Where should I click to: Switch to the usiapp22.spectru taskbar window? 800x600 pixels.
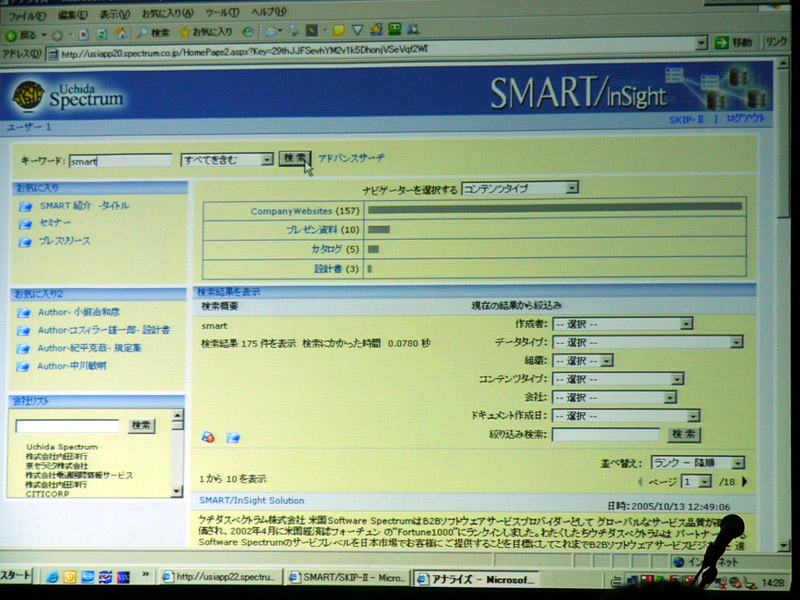point(220,577)
